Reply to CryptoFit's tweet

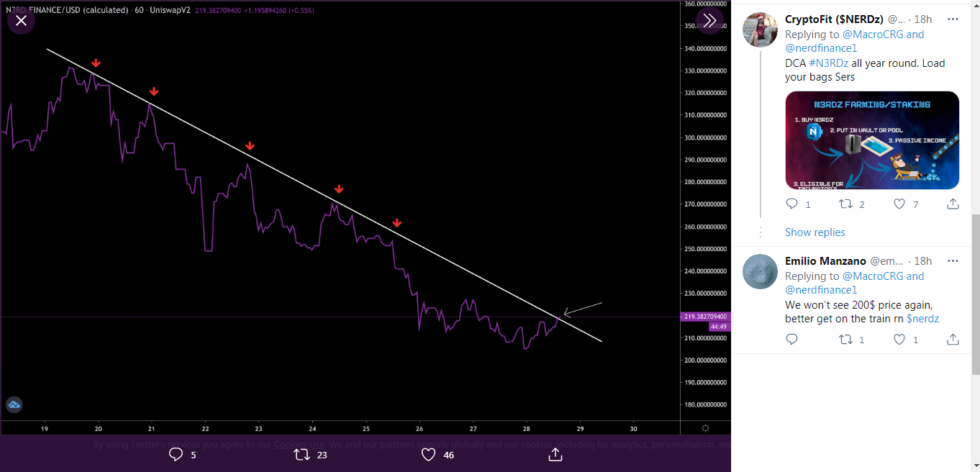tap(792, 204)
